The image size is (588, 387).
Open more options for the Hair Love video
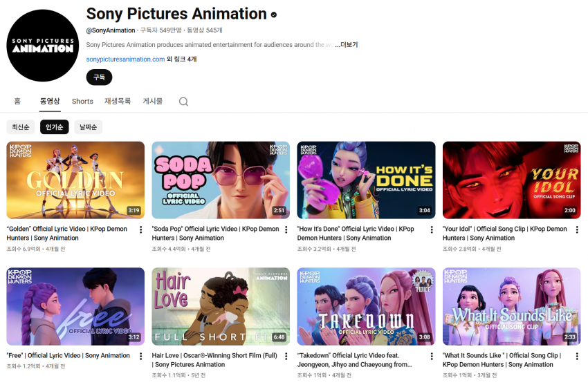click(x=286, y=357)
